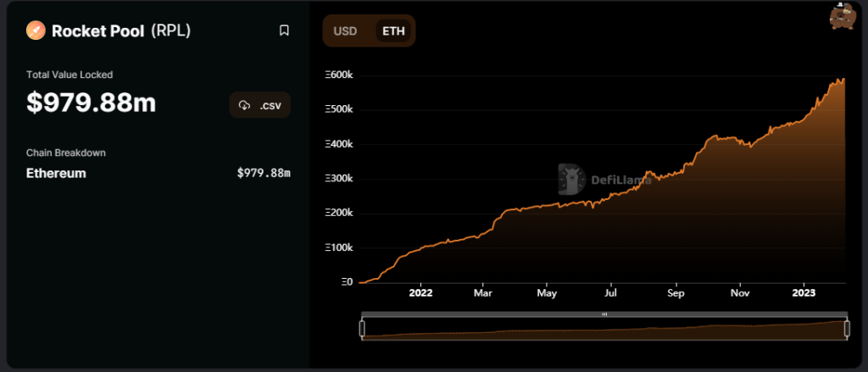Click the 2022 label on the x-axis
868x372 pixels.
[x=420, y=293]
